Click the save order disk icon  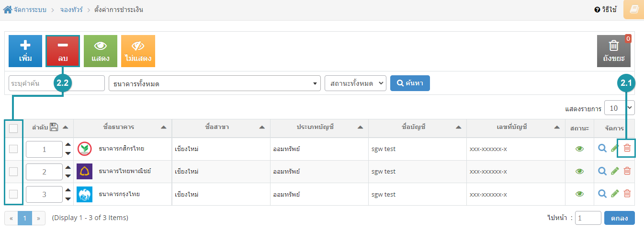click(54, 127)
